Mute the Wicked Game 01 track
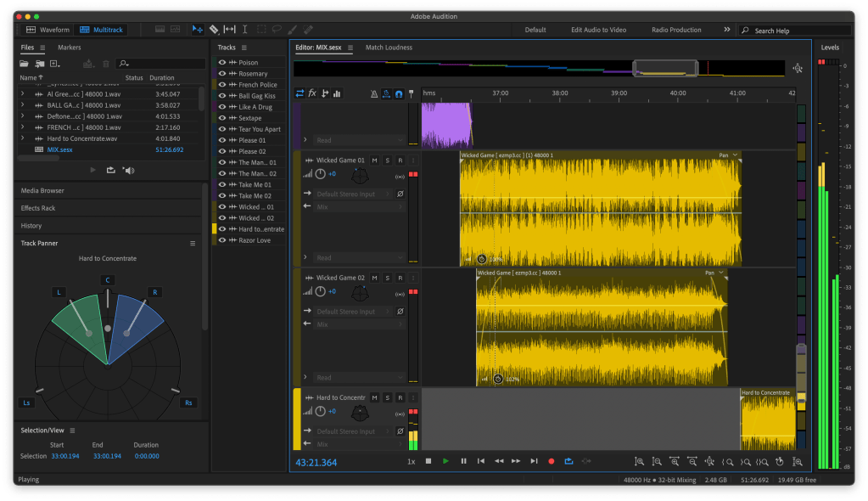 pos(374,160)
